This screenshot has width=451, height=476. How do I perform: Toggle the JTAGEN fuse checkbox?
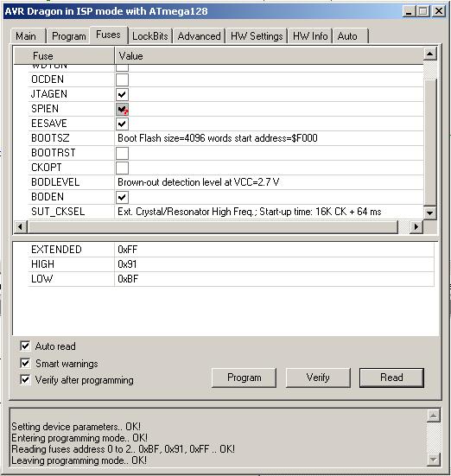122,94
